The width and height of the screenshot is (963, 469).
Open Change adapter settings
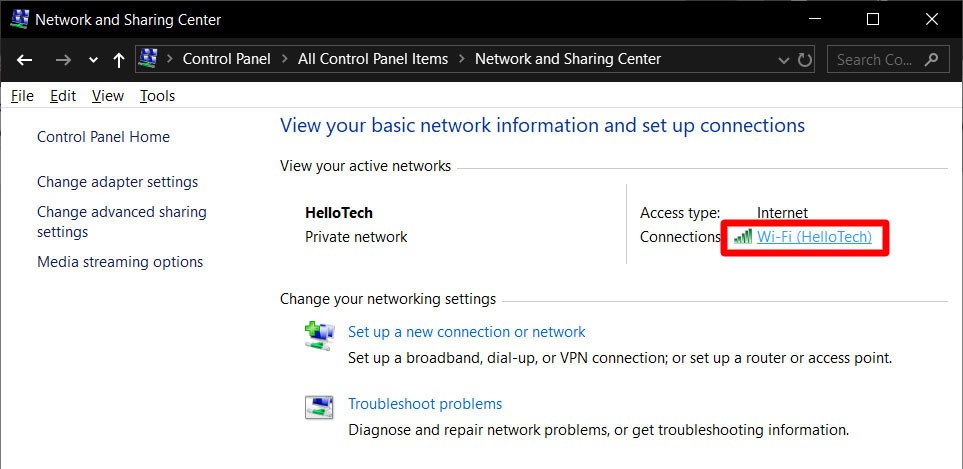pyautogui.click(x=117, y=182)
